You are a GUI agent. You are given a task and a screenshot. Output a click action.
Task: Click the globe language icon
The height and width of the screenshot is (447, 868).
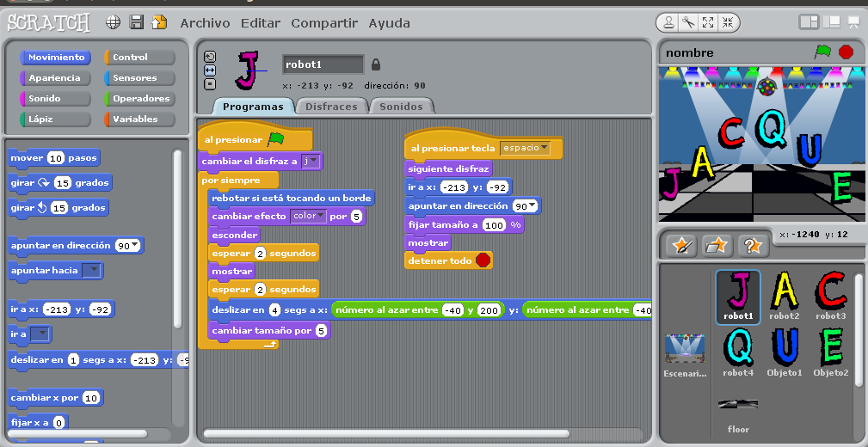113,22
